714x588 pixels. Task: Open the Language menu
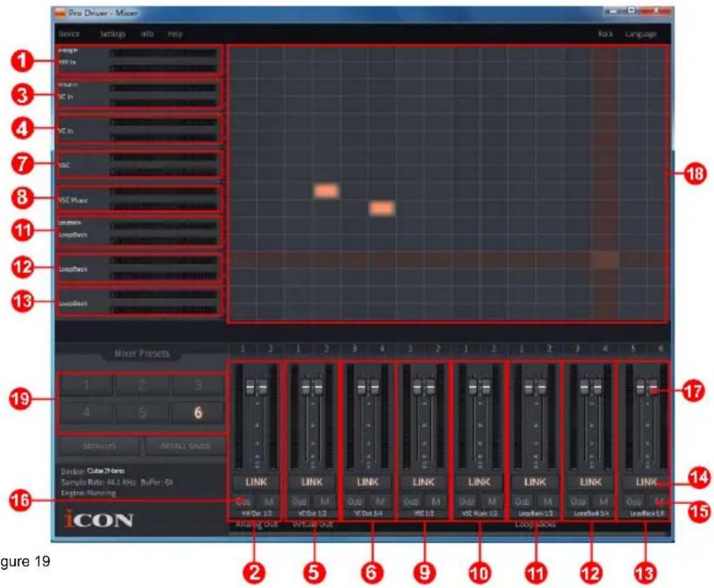pyautogui.click(x=641, y=34)
